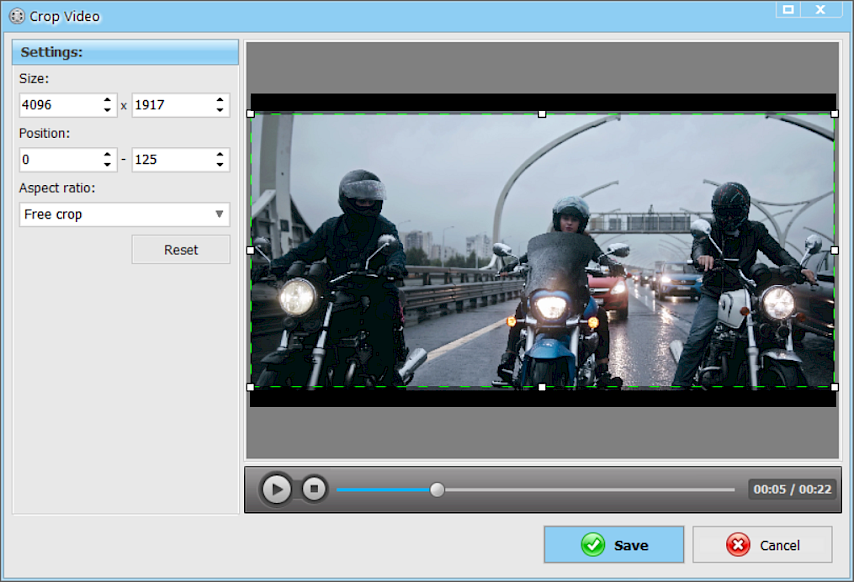This screenshot has width=854, height=582.
Task: Click the Reset button
Action: 181,250
